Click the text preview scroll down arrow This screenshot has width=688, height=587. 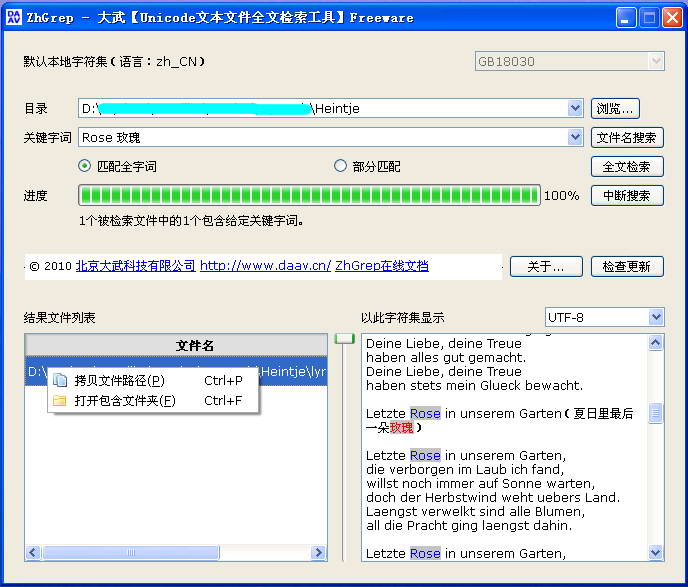(656, 552)
